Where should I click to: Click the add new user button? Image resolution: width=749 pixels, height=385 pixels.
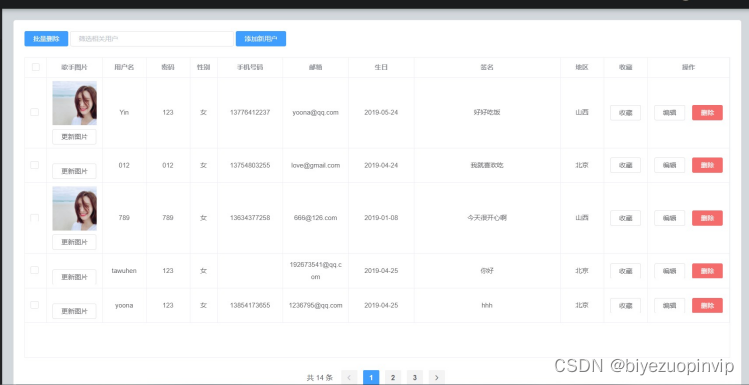(x=261, y=39)
